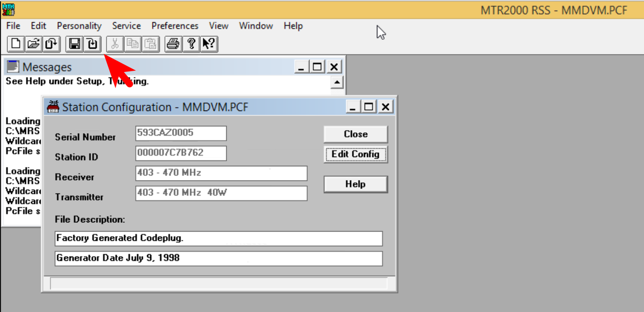This screenshot has height=312, width=644.
Task: Close the Messages window with its X
Action: click(x=335, y=66)
